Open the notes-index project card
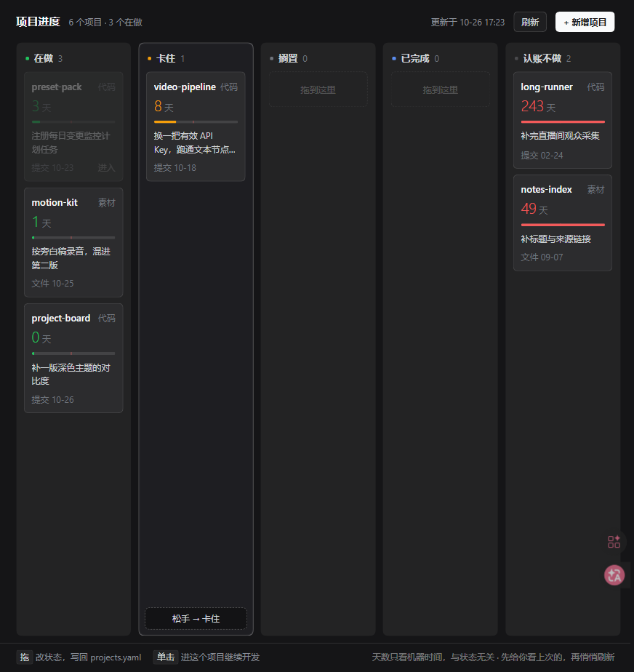Screen dimensions: 634x672 tap(563, 223)
